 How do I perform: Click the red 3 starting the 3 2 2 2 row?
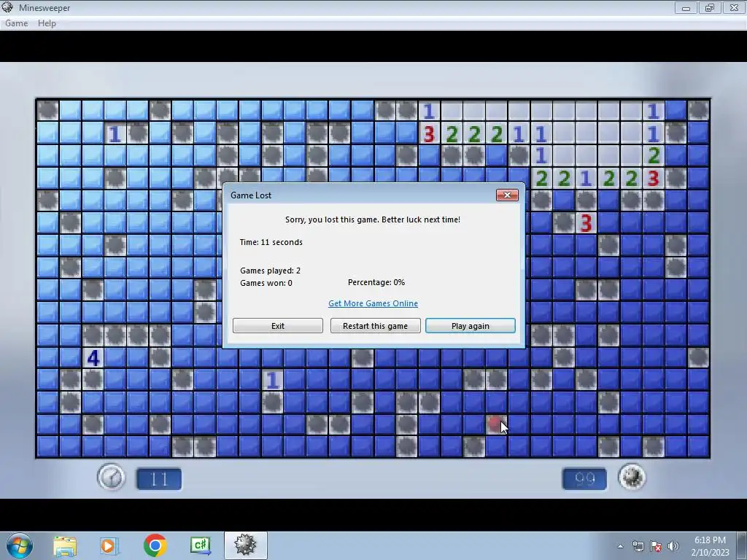[429, 134]
